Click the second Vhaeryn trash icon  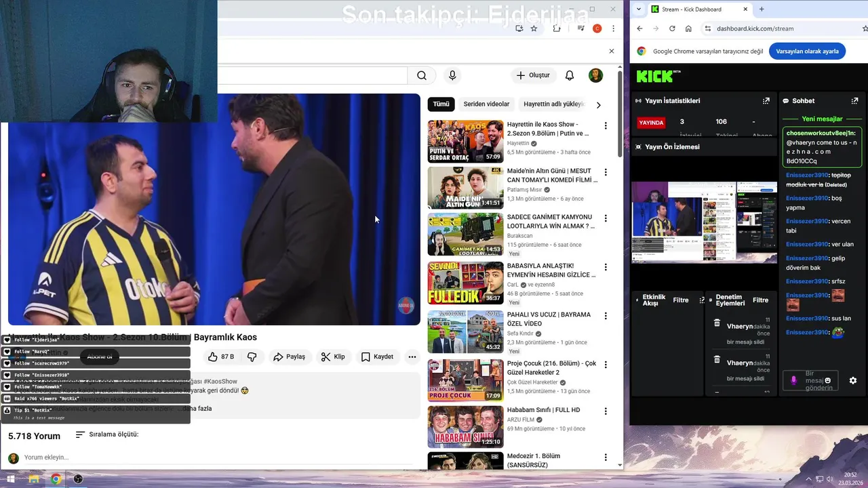[x=717, y=359]
